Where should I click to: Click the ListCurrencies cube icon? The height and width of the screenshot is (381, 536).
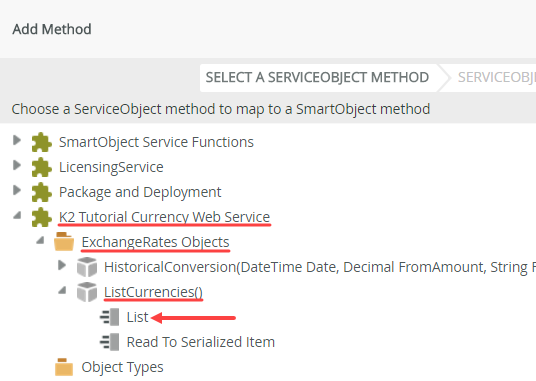point(87,292)
